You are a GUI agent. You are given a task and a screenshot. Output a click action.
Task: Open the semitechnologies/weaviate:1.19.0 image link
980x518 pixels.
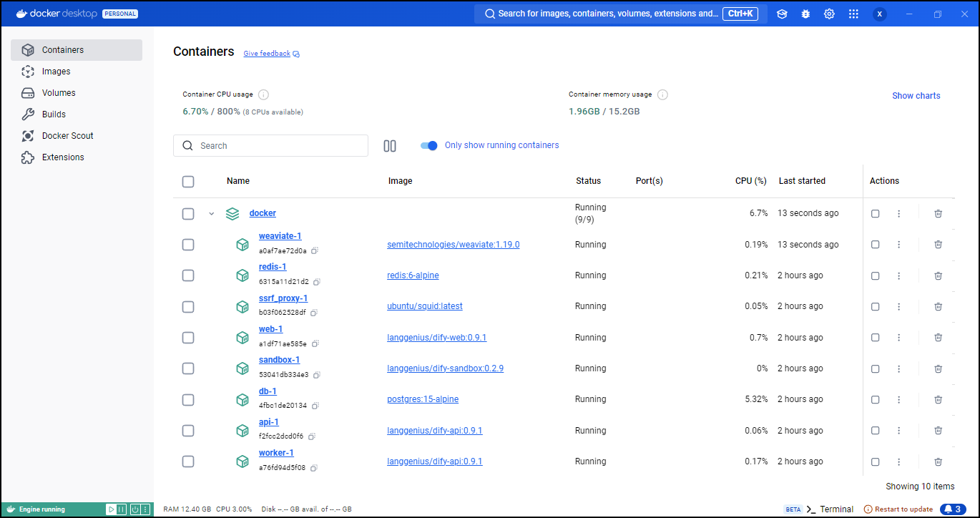(x=454, y=245)
